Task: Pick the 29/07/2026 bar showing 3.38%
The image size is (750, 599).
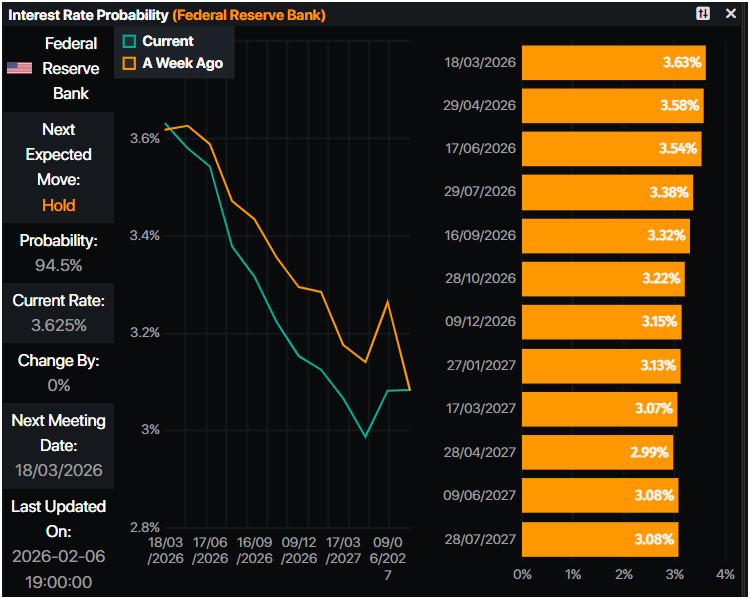Action: [607, 192]
